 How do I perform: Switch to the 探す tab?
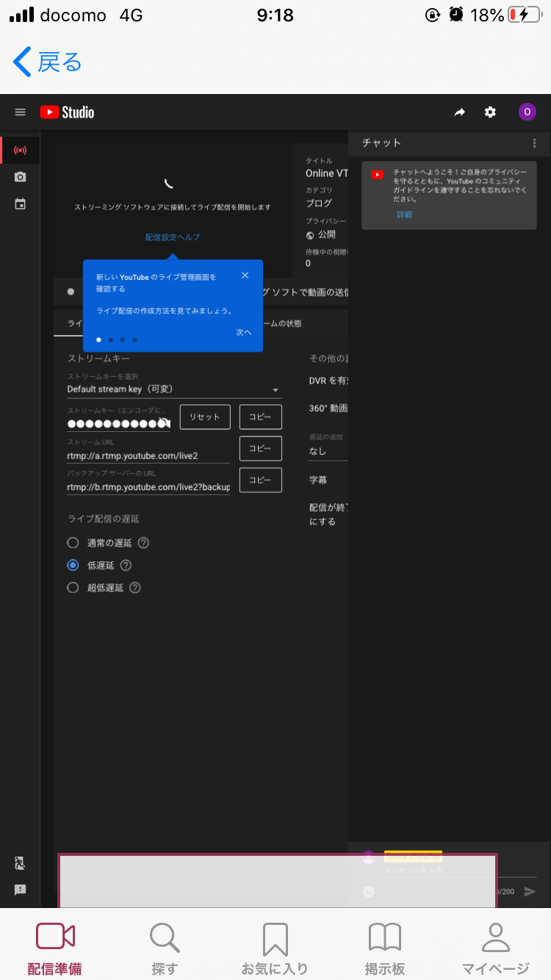165,948
